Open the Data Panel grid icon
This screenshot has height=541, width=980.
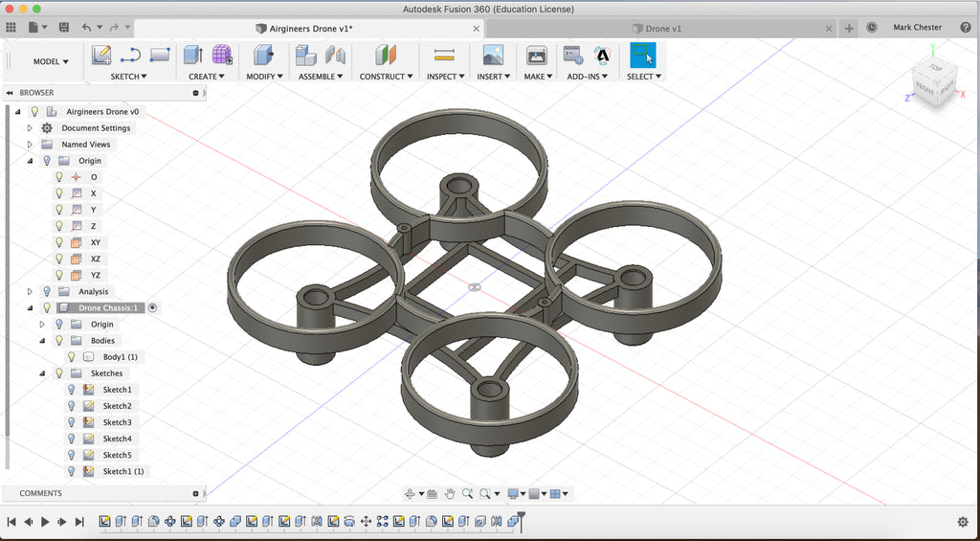tap(11, 28)
